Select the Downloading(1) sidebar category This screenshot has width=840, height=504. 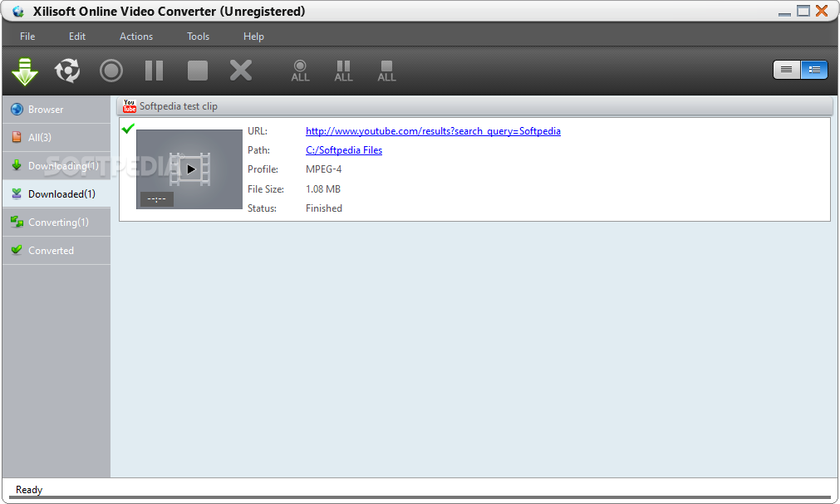[x=56, y=166]
